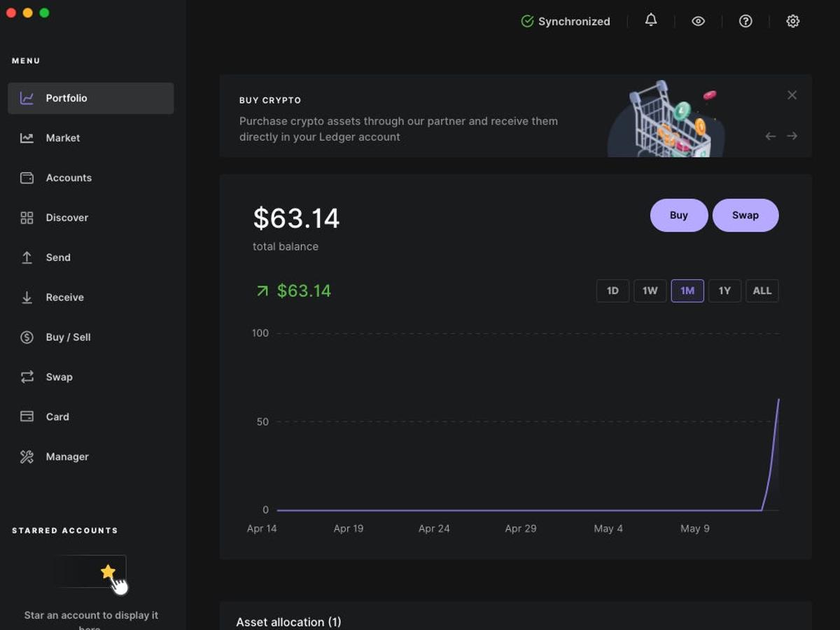Toggle discreet mode with the eye icon
The width and height of the screenshot is (840, 630).
coord(698,21)
